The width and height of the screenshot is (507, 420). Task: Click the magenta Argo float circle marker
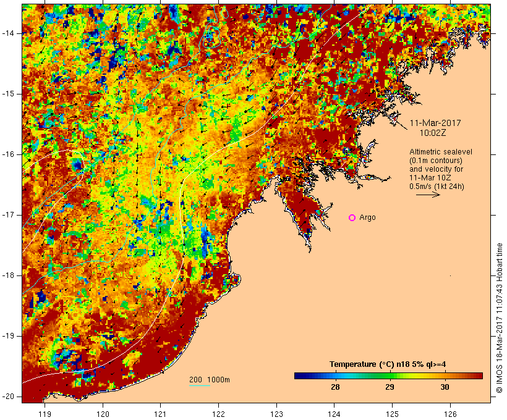point(352,218)
